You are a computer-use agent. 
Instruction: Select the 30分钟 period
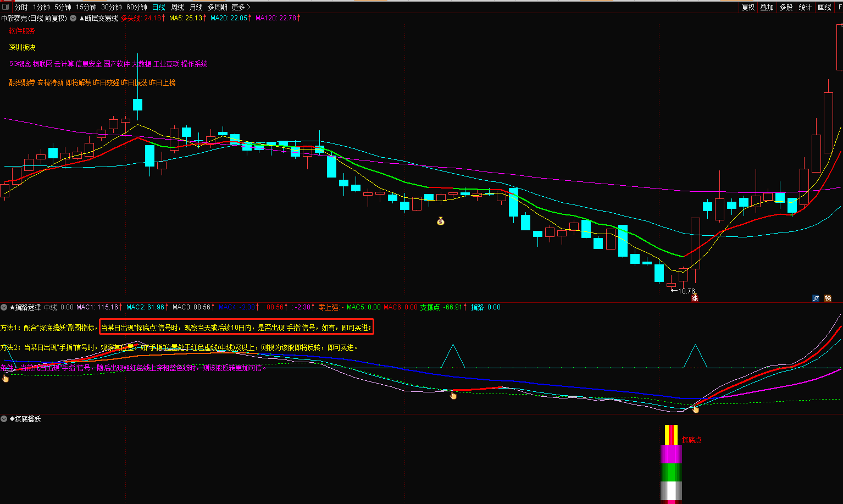(112, 7)
